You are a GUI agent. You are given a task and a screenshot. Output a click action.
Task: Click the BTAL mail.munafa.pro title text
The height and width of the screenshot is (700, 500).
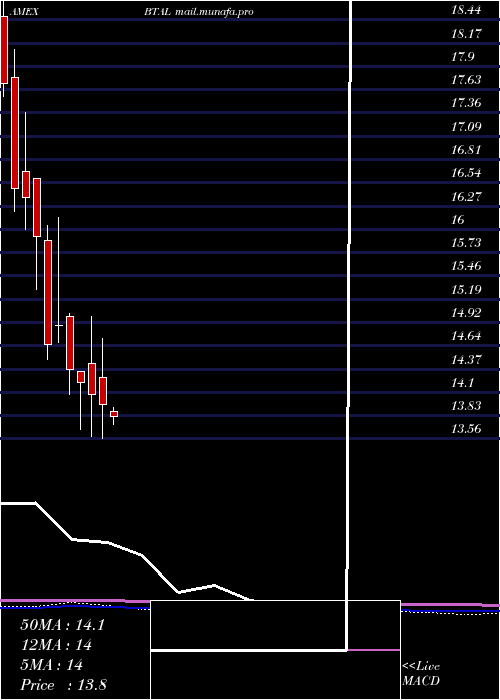199,12
